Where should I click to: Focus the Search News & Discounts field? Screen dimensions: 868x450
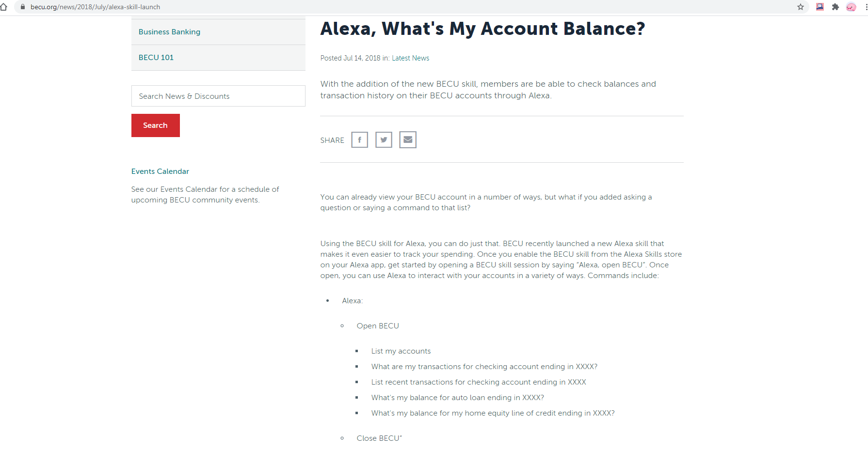(x=218, y=96)
